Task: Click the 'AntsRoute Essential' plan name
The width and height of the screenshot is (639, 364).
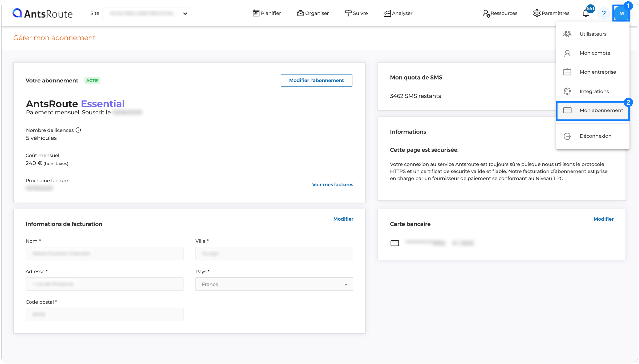Action: click(75, 104)
